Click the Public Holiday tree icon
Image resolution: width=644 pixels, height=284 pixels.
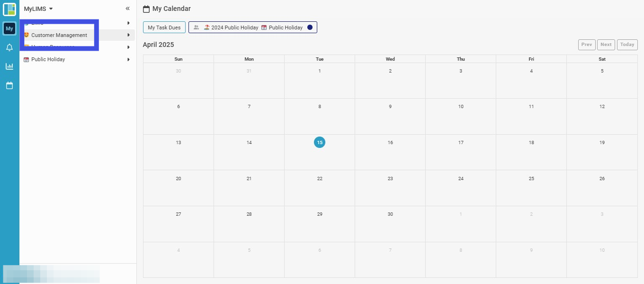tap(27, 59)
